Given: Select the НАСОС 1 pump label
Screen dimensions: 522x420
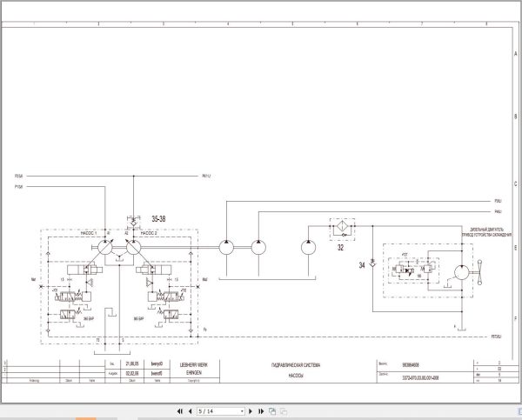Looking at the screenshot, I should [x=89, y=233].
